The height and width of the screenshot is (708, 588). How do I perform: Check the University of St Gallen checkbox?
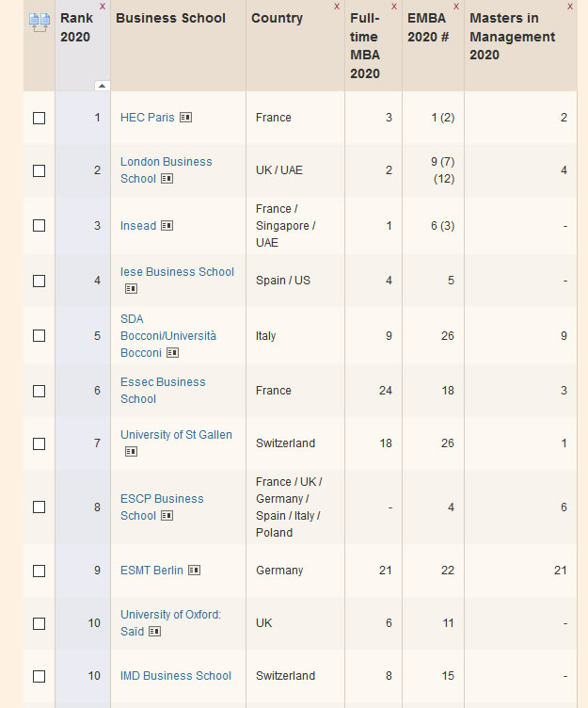[40, 443]
